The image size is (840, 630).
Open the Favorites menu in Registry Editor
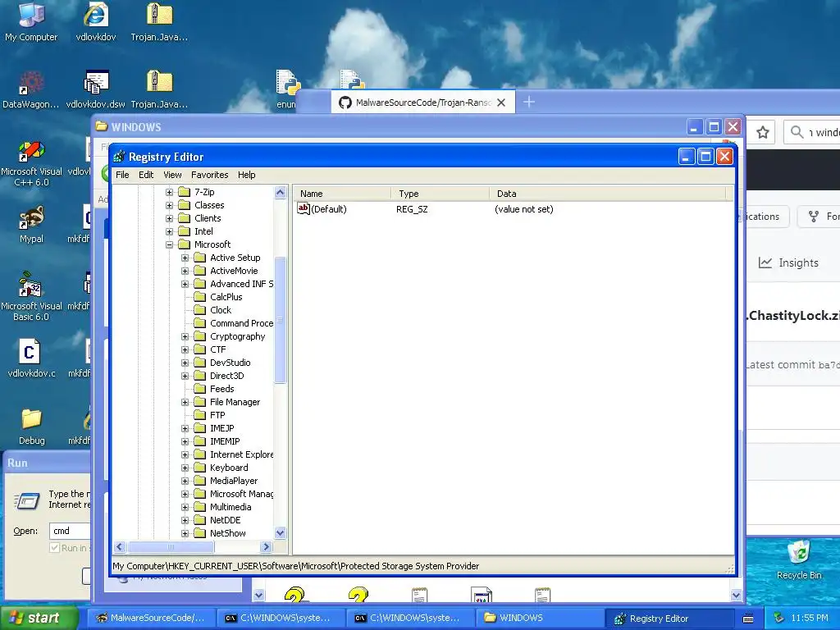209,175
